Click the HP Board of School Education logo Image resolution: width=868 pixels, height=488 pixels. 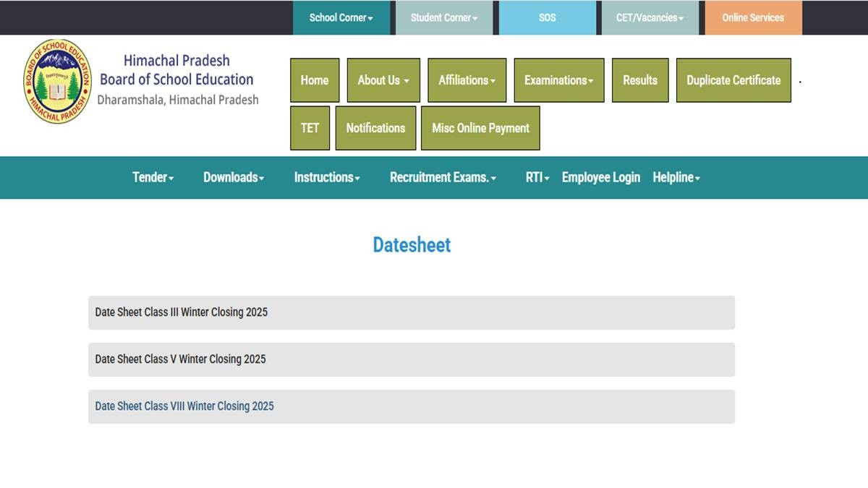[58, 81]
